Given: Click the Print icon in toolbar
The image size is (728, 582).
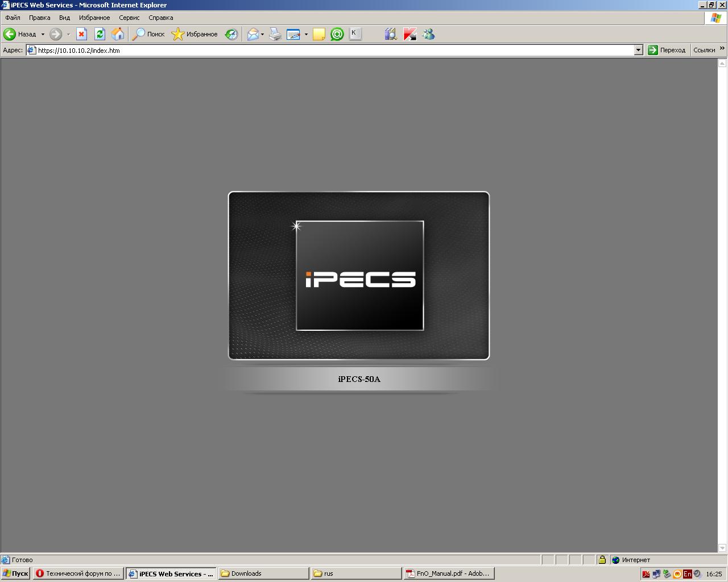Looking at the screenshot, I should point(275,35).
